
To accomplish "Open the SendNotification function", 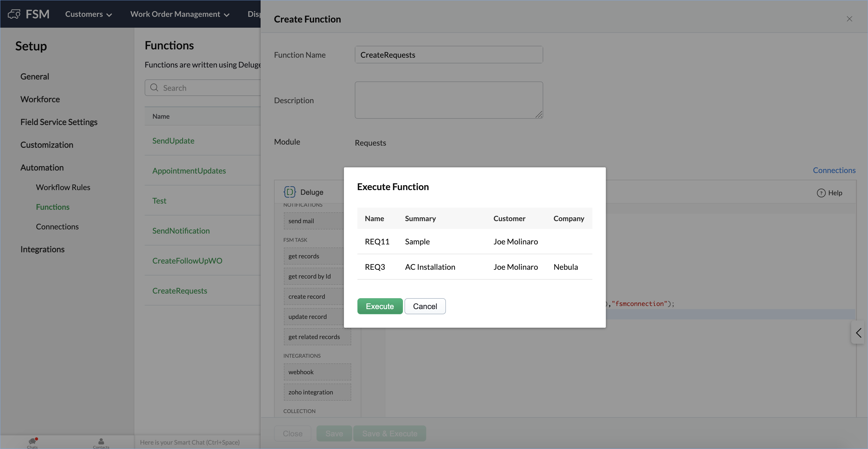I will click(181, 231).
